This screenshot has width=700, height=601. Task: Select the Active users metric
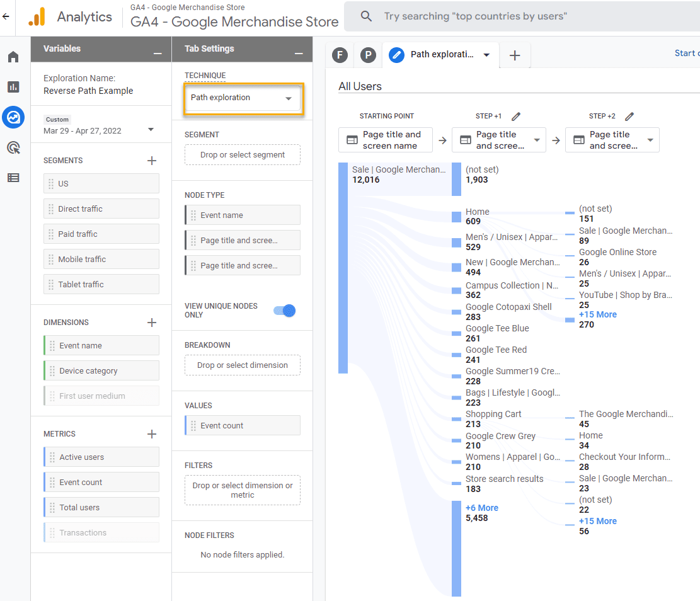pyautogui.click(x=101, y=457)
